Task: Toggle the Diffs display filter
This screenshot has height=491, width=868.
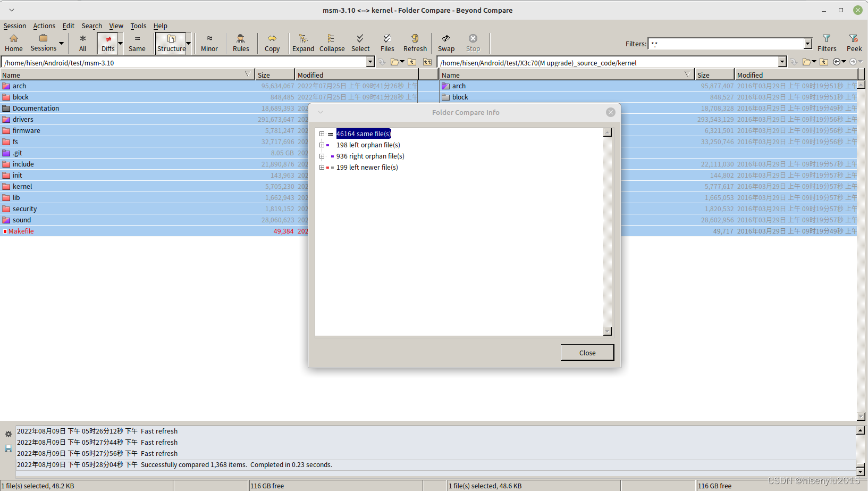Action: (108, 43)
